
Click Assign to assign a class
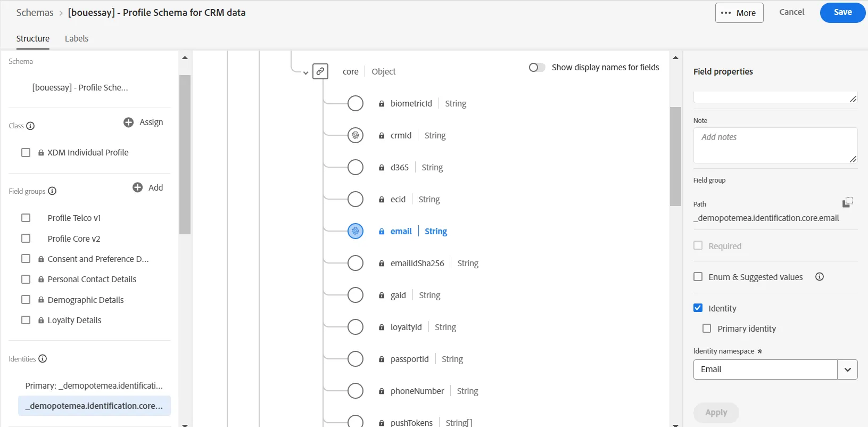[x=151, y=122]
